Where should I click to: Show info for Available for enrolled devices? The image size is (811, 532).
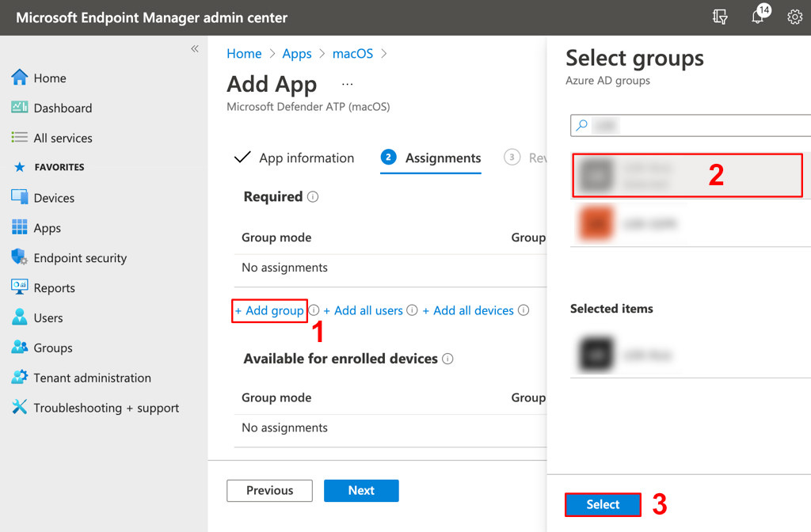point(448,359)
